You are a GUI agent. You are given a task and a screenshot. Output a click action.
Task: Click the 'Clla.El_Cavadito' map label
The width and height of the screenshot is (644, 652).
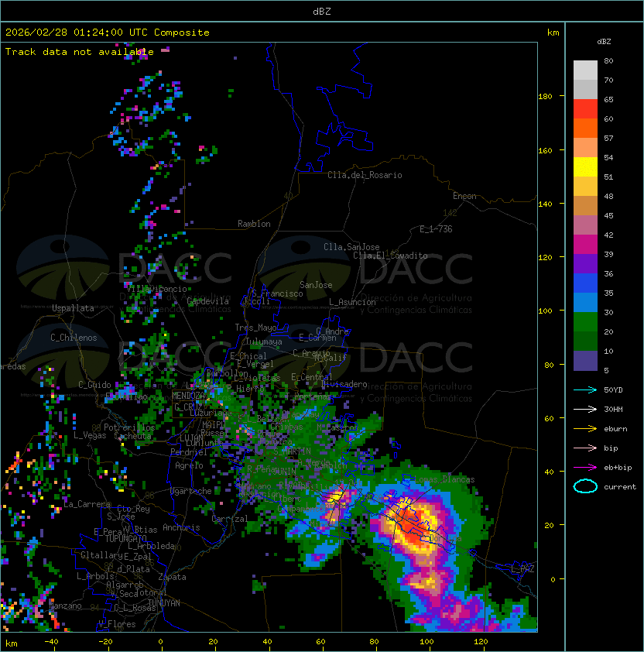(390, 256)
